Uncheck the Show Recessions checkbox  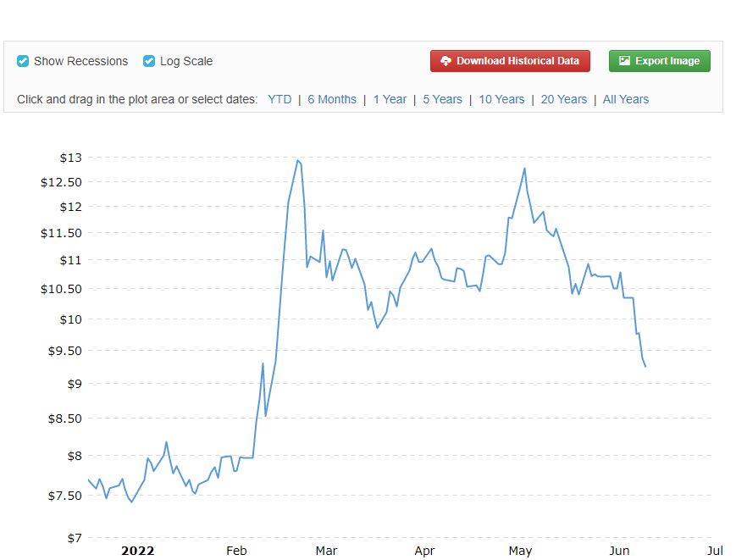23,62
